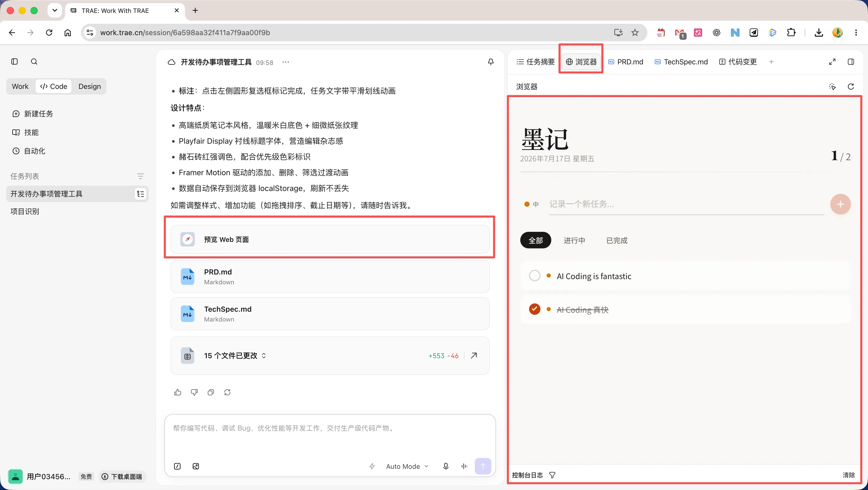868x490 pixels.
Task: Regenerate the response with the retry icon
Action: coord(227,392)
